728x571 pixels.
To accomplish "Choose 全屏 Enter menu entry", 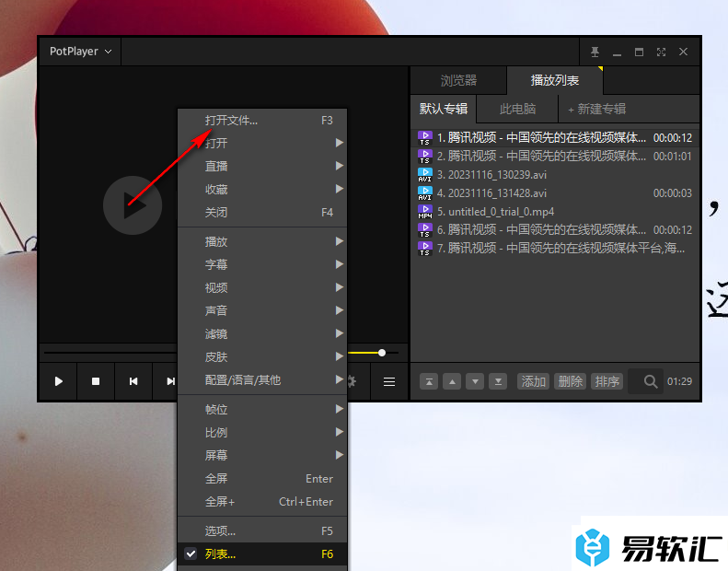I will pyautogui.click(x=262, y=479).
